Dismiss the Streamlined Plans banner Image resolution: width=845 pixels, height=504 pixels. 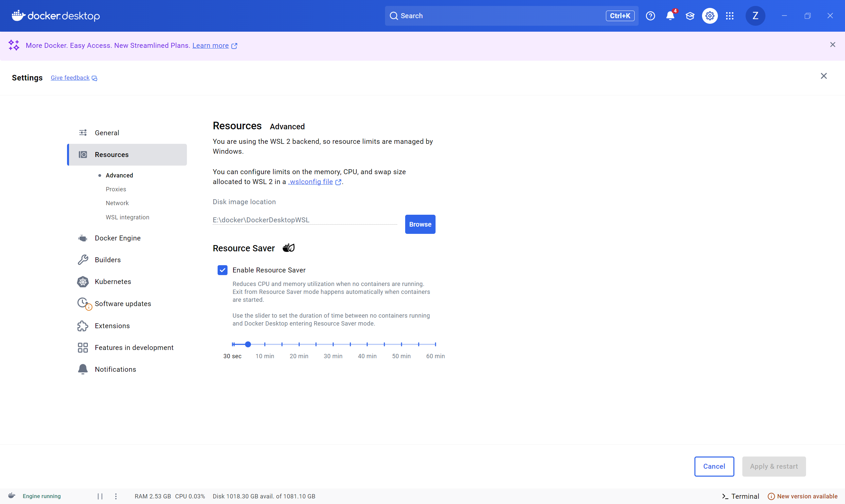832,45
